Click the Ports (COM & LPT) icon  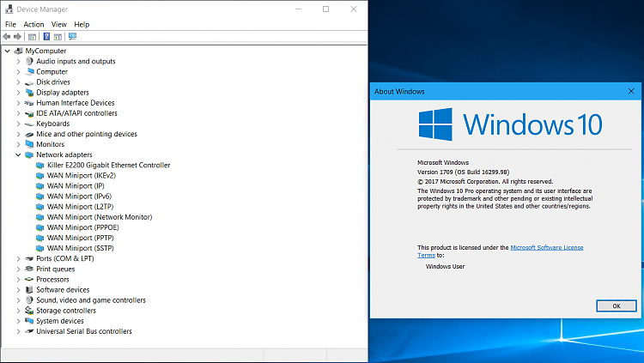(29, 258)
